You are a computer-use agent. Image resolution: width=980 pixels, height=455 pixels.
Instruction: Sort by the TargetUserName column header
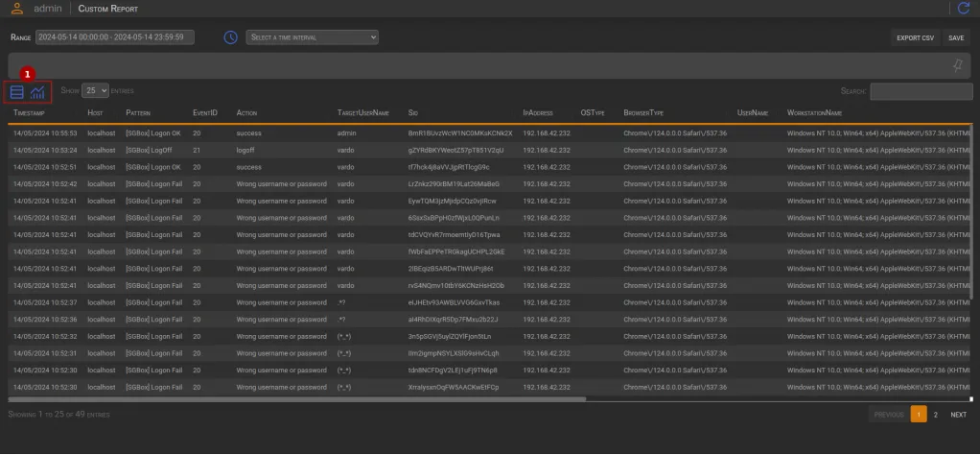pos(363,113)
